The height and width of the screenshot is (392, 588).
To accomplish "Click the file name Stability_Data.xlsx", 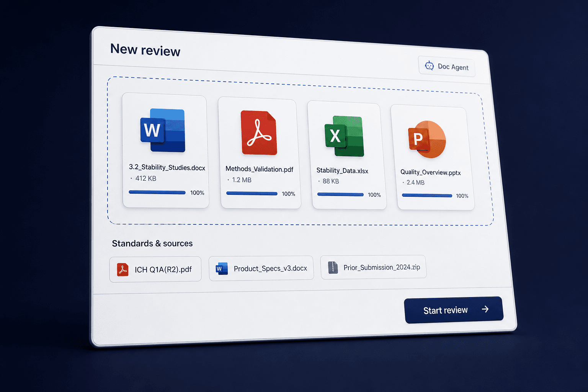I will click(342, 171).
